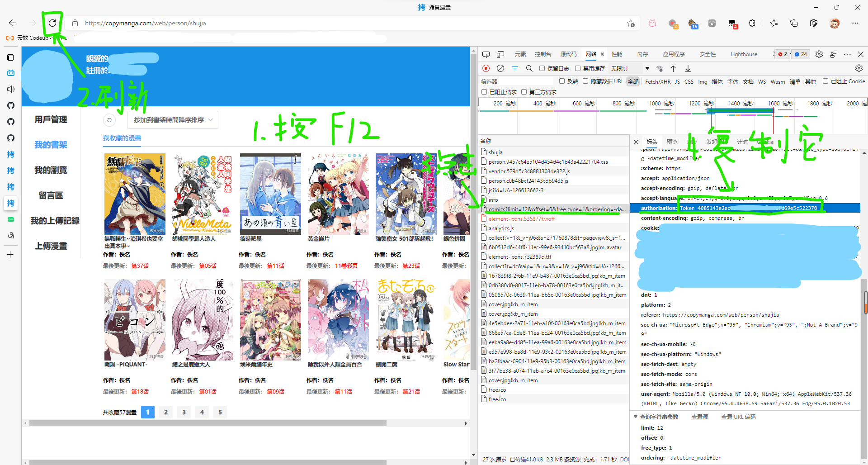Add this page to favorites (star icon)
The height and width of the screenshot is (465, 868).
click(x=631, y=23)
